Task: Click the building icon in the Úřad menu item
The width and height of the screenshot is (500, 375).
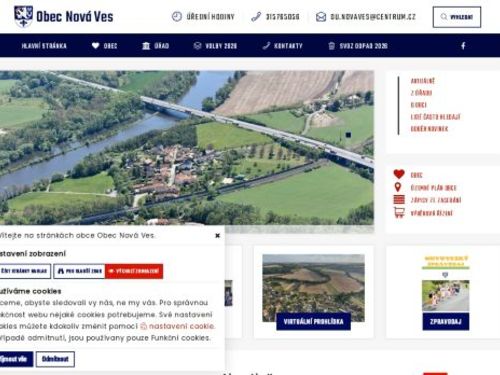Action: coord(146,46)
